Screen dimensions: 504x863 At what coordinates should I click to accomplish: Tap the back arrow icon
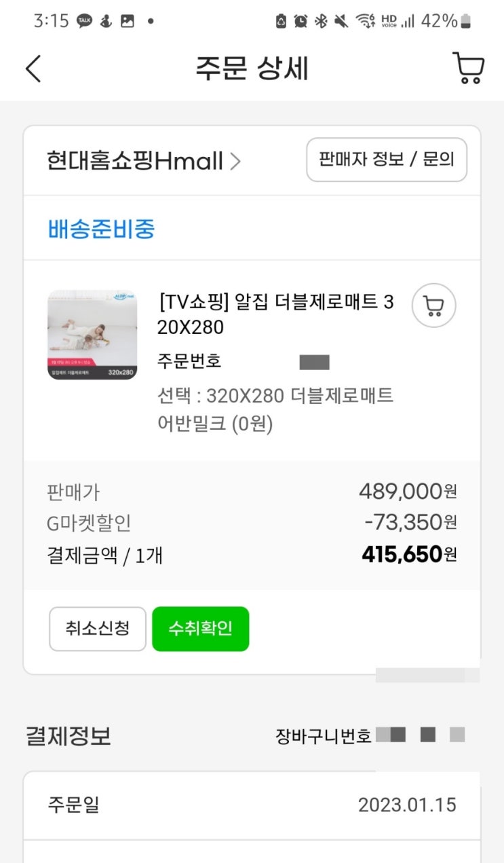[33, 69]
